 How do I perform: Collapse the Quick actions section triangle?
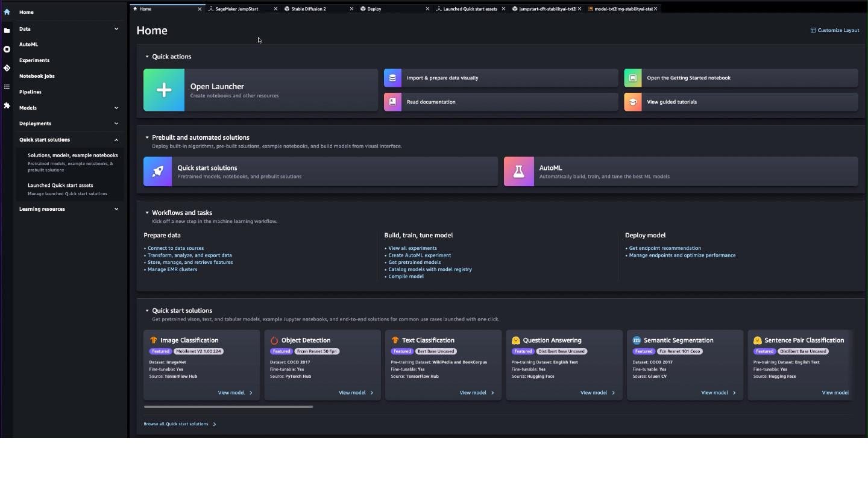pos(147,57)
